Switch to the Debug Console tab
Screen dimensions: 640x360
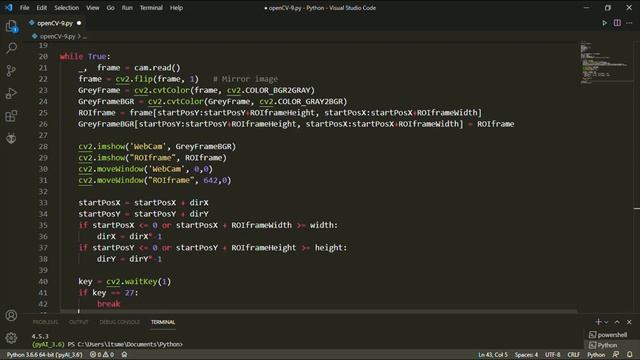click(120, 322)
